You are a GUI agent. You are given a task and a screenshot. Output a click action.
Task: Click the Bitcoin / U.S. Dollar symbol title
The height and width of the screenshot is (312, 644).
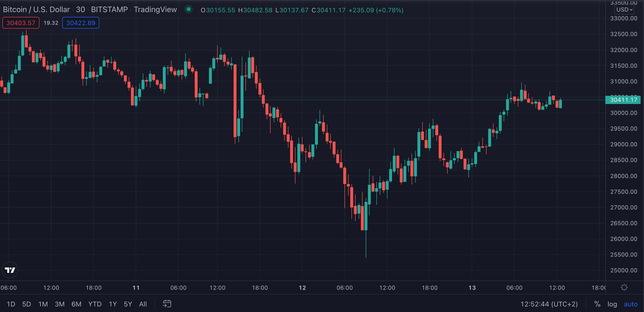36,9
